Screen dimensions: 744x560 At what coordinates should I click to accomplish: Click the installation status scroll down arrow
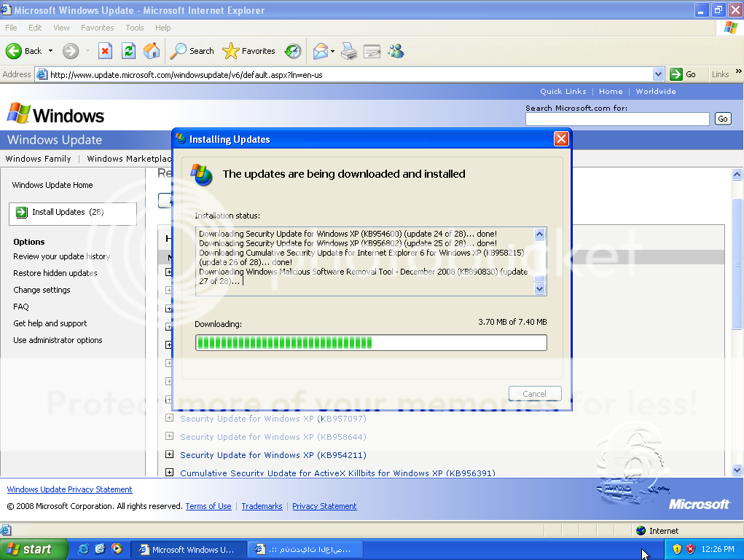click(539, 289)
